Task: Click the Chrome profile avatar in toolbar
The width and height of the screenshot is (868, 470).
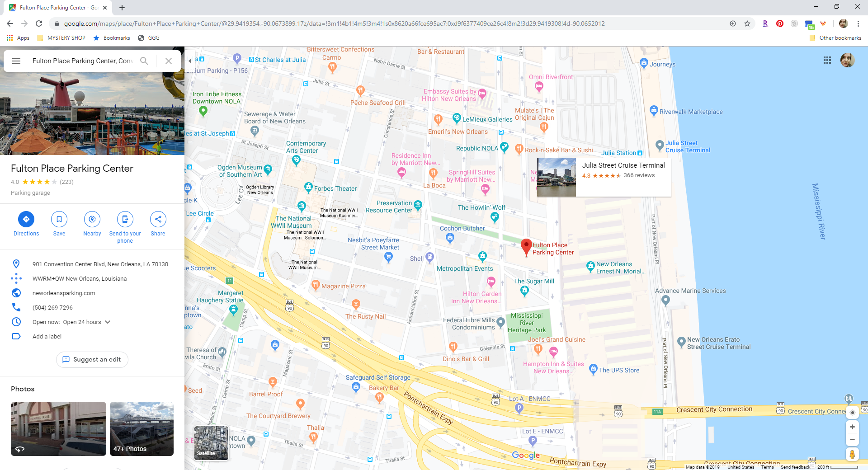Action: click(843, 23)
